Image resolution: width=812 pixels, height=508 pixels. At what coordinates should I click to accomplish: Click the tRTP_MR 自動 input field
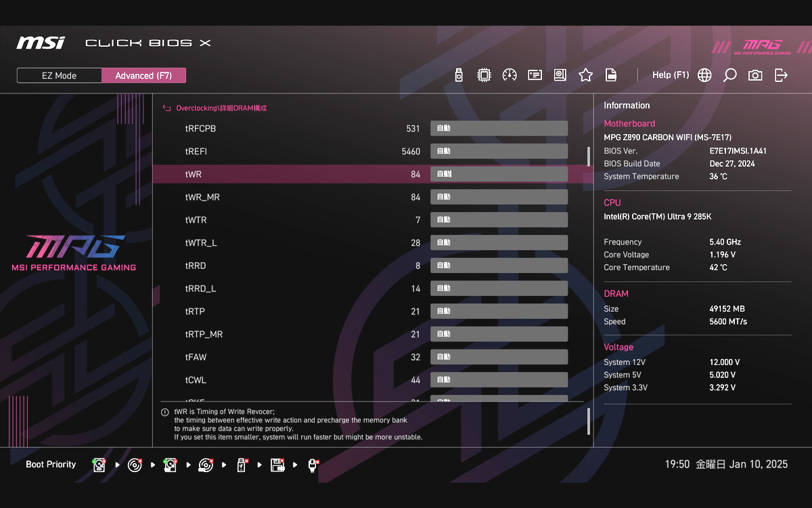[499, 334]
